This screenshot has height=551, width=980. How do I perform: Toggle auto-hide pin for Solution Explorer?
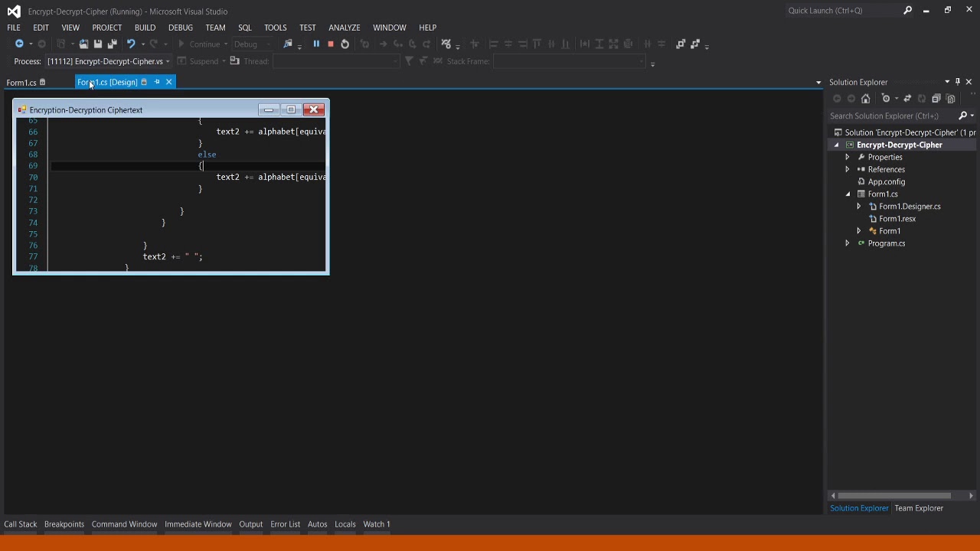(x=958, y=82)
